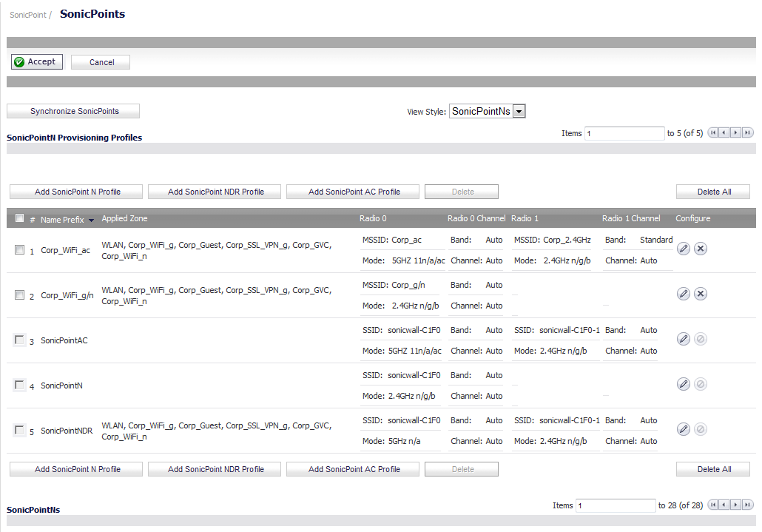Go to previous page of Provisioning Profiles
The height and width of the screenshot is (532, 762).
tap(724, 132)
